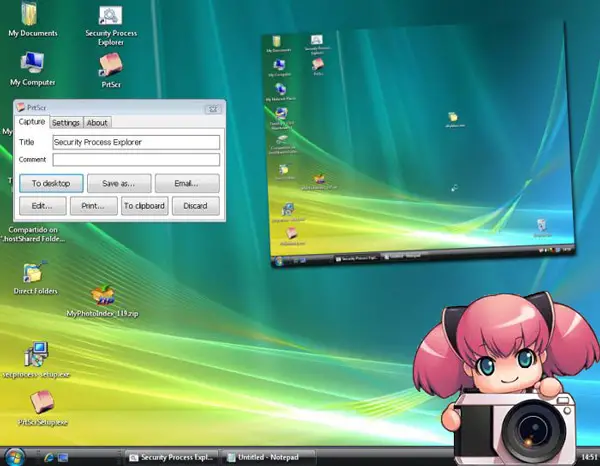Switch to Untitled - Notepad taskbar item
Viewport: 600px width, 466px height.
click(x=269, y=457)
